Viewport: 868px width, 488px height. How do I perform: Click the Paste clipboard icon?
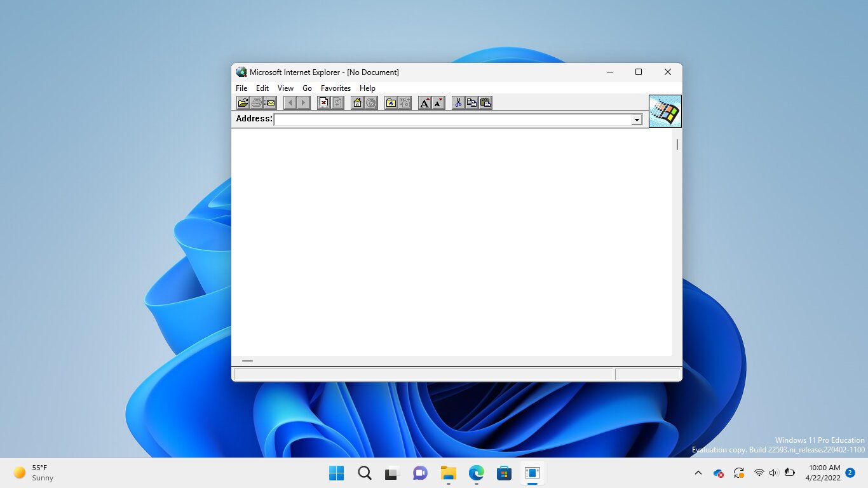click(485, 103)
